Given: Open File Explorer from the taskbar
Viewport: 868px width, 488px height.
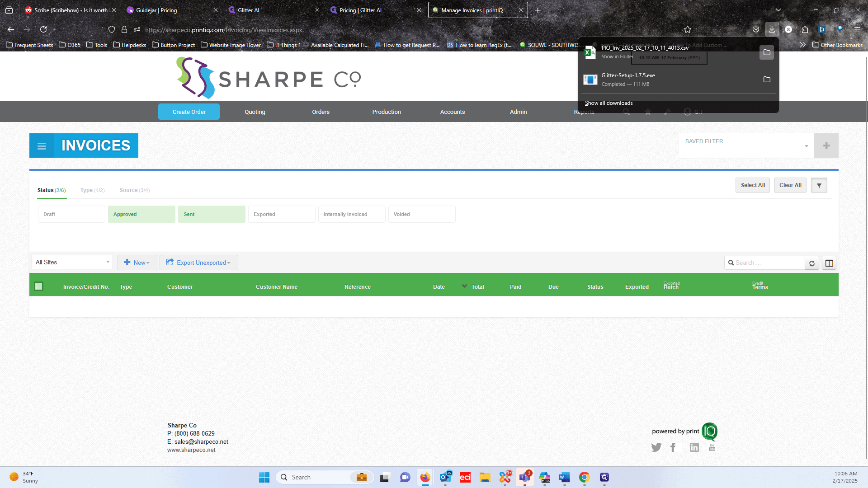Looking at the screenshot, I should click(x=485, y=477).
